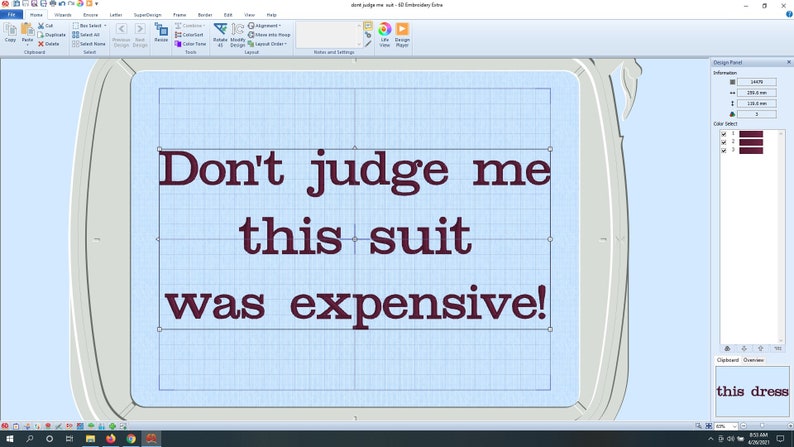Select thread color 2 swatch

pyautogui.click(x=751, y=142)
